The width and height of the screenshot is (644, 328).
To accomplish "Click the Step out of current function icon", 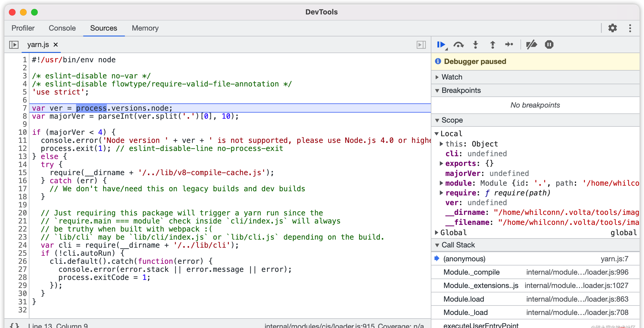I will pyautogui.click(x=493, y=45).
